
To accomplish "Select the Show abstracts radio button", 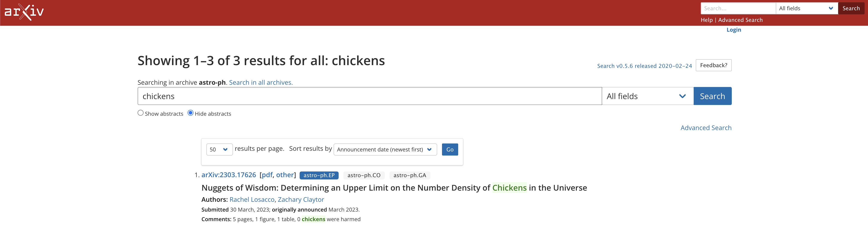I will (x=141, y=113).
